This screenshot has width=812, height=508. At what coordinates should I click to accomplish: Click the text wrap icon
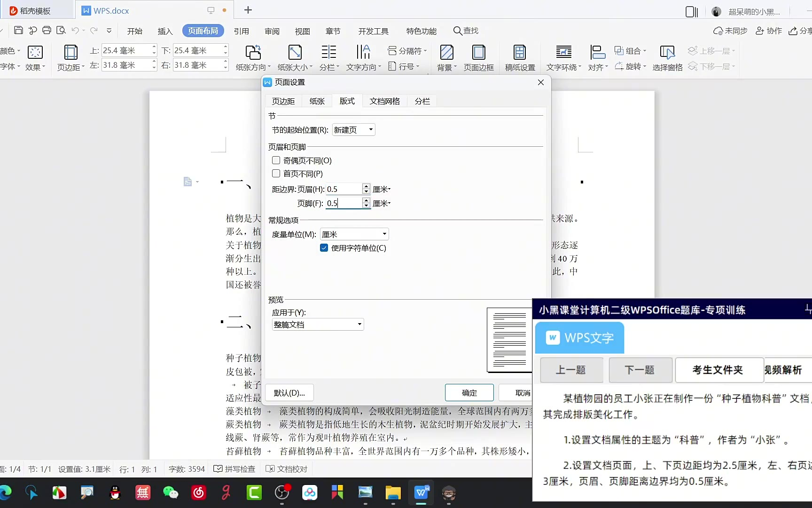(x=563, y=53)
